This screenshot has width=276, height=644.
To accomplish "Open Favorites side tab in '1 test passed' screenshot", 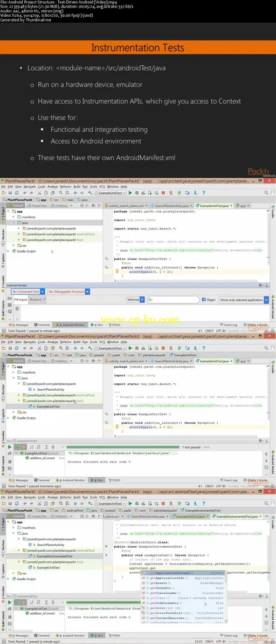I will click(3, 438).
